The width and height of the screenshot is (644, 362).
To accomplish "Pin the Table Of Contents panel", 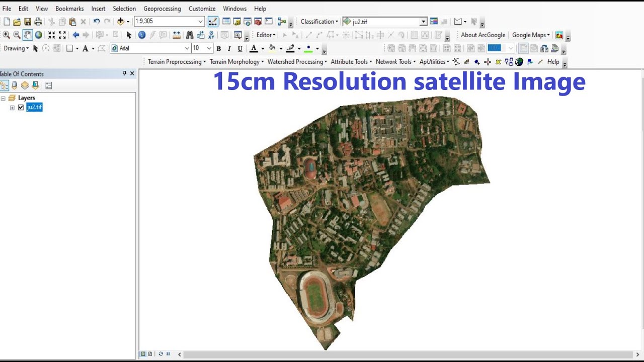I will 125,73.
